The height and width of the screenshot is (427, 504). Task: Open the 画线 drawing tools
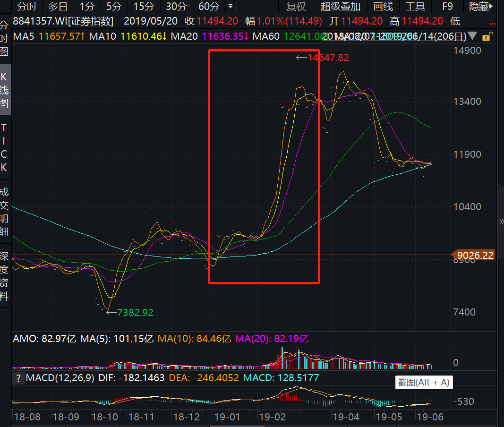383,6
